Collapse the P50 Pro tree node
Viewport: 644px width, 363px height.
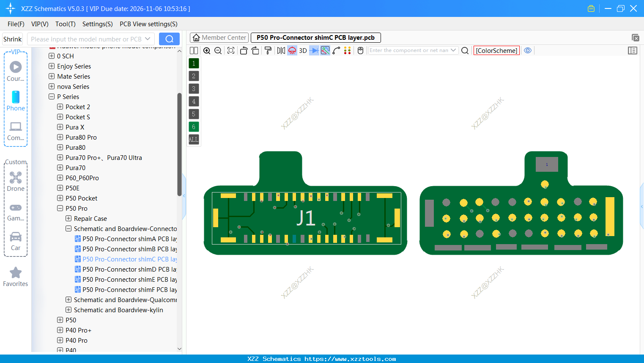60,208
